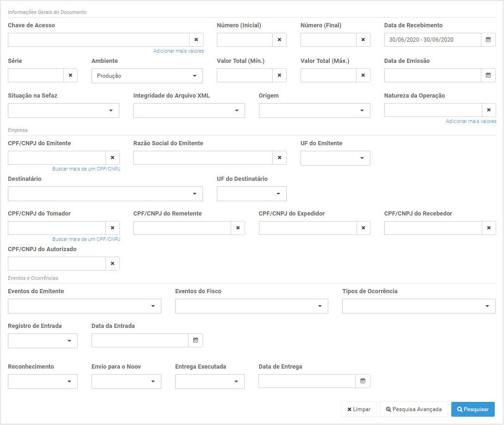Viewport: 504px width, 425px height.
Task: Expand the Registro de Entrada dropdown
Action: click(x=43, y=341)
